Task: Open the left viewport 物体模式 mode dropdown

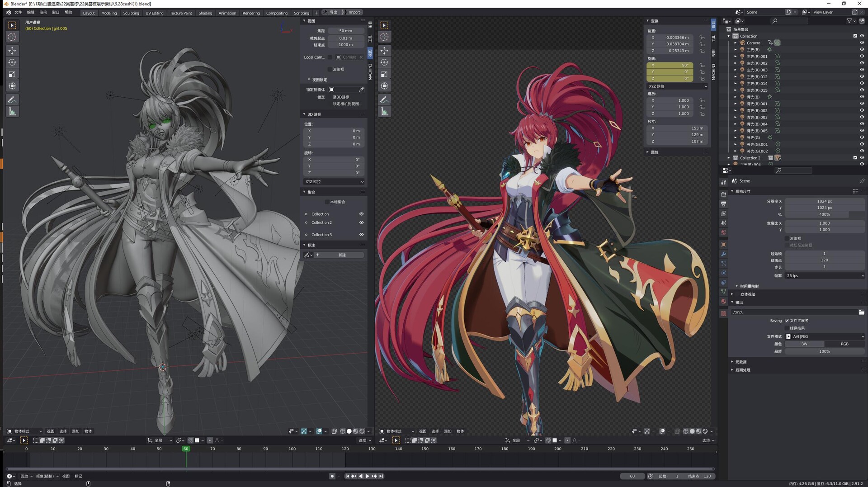Action: [x=24, y=431]
